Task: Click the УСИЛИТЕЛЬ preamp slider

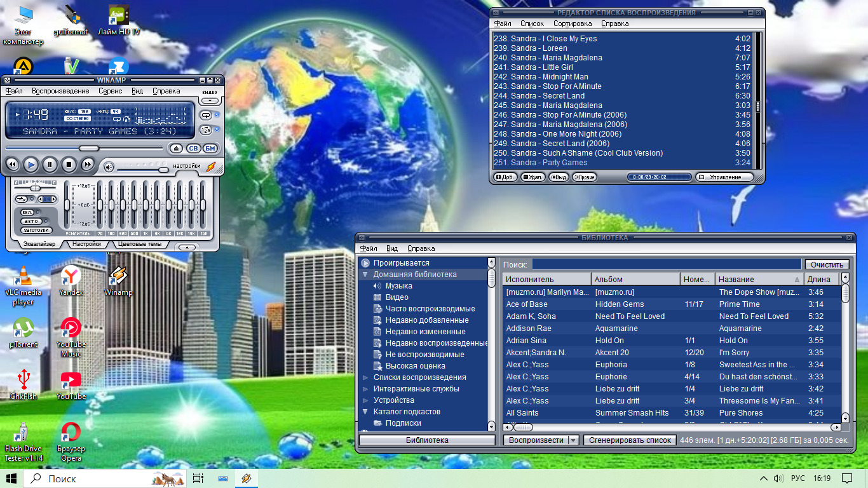Action: [x=66, y=205]
